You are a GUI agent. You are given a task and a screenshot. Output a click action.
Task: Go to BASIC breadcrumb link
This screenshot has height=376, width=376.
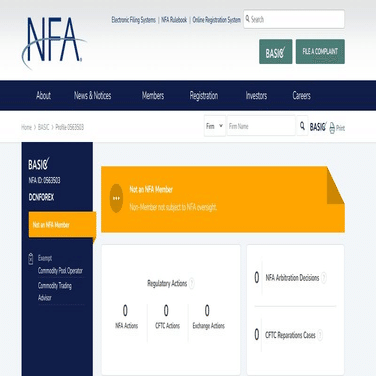[43, 127]
